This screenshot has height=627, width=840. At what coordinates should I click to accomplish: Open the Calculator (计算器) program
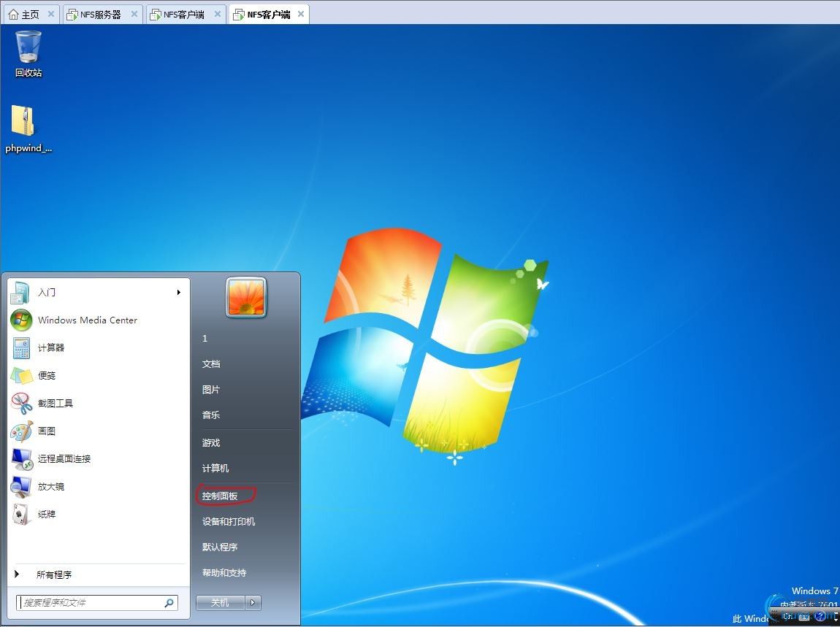pyautogui.click(x=51, y=347)
